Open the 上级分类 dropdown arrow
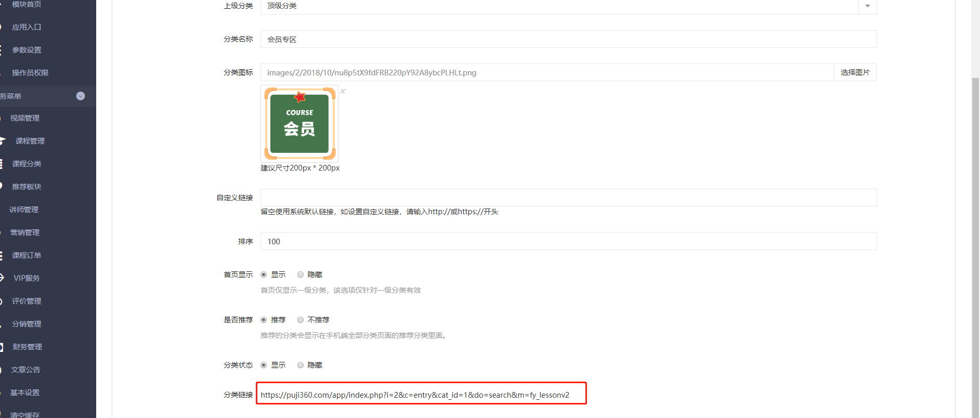Image resolution: width=980 pixels, height=418 pixels. click(867, 6)
